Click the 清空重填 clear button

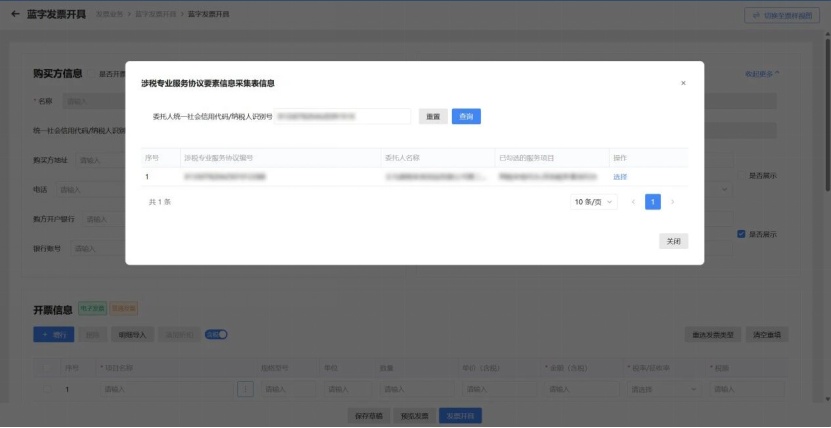click(x=767, y=334)
